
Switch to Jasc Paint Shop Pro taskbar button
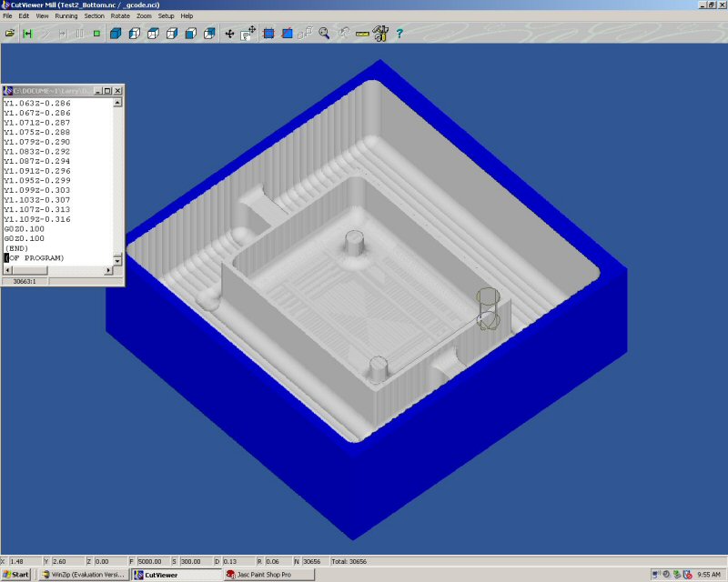point(269,575)
